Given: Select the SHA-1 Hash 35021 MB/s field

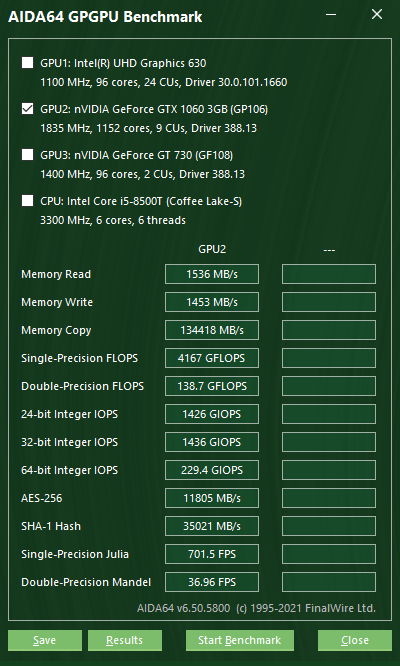Looking at the screenshot, I should (x=212, y=526).
